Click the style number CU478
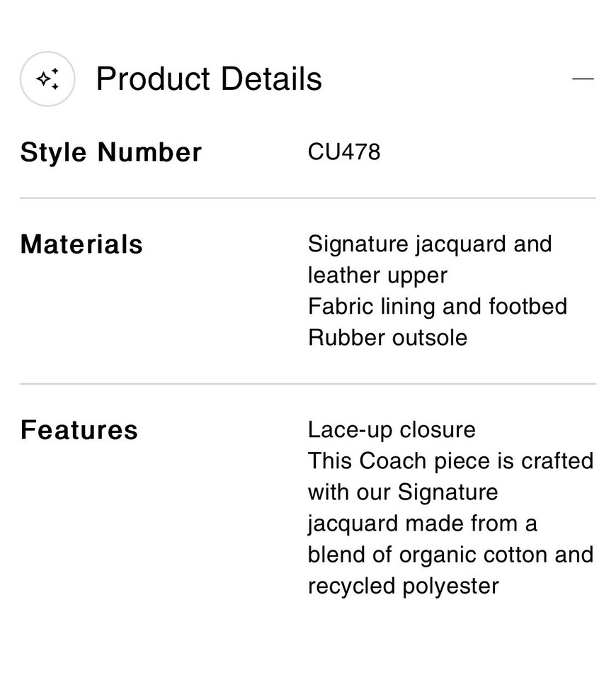Viewport: 616px width, 680px height. tap(344, 152)
